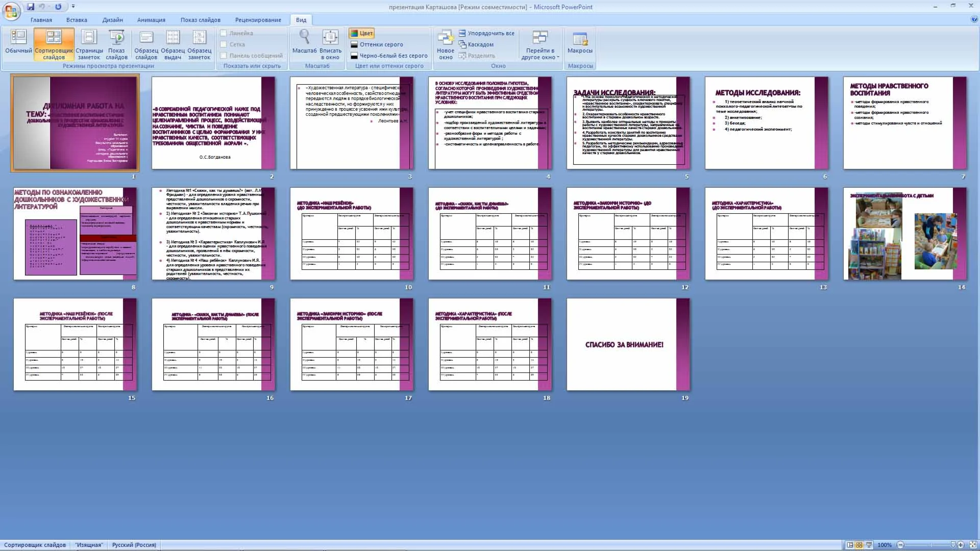Open Образец слайдов master view

(146, 43)
